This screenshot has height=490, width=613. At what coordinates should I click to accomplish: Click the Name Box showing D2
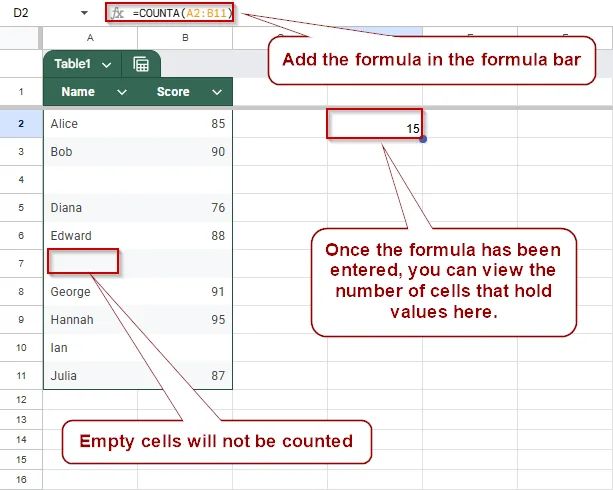pyautogui.click(x=21, y=13)
